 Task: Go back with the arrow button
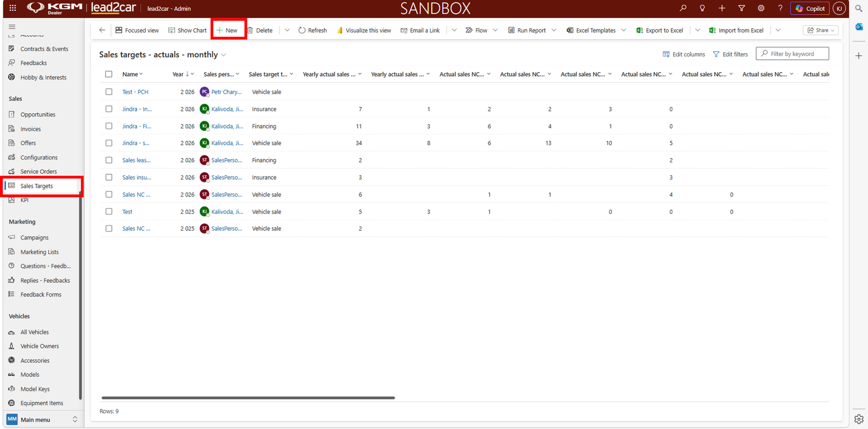(x=102, y=30)
